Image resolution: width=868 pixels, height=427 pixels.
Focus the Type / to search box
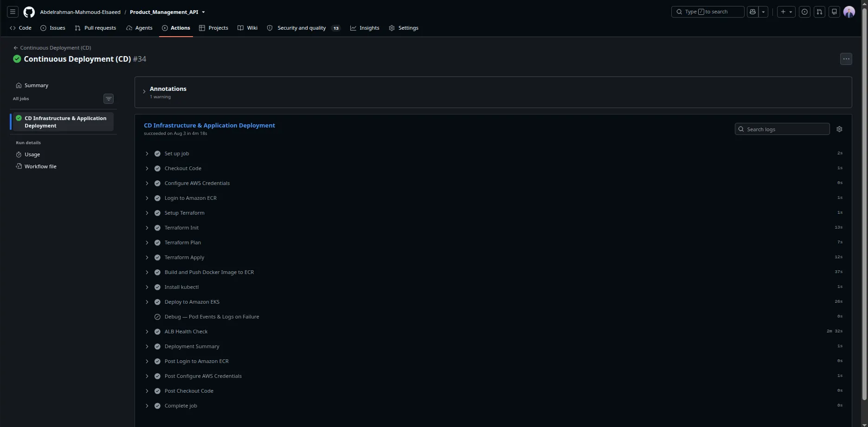[708, 12]
